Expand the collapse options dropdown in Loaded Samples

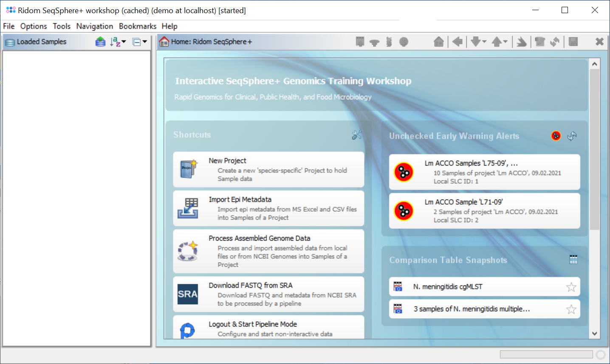tap(140, 42)
